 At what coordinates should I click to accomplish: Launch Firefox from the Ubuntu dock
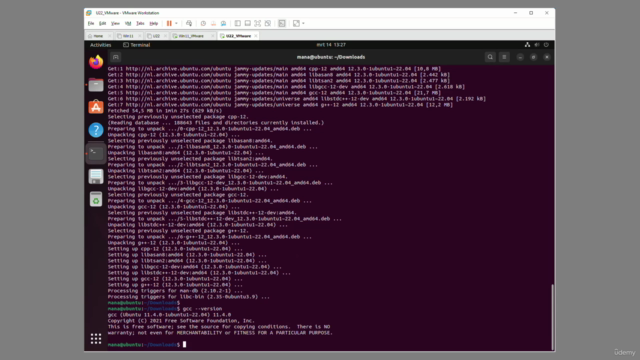(96, 62)
